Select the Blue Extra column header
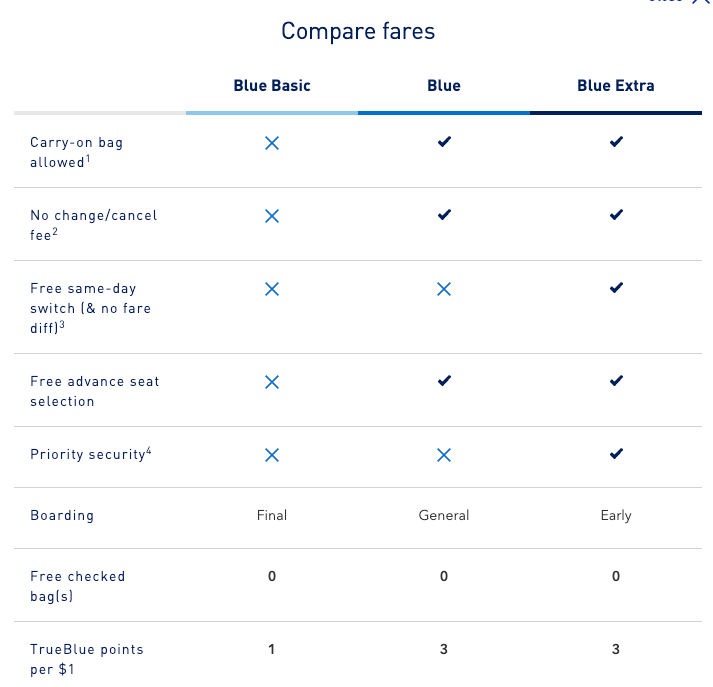Screen dimensions: 713x687 616,85
